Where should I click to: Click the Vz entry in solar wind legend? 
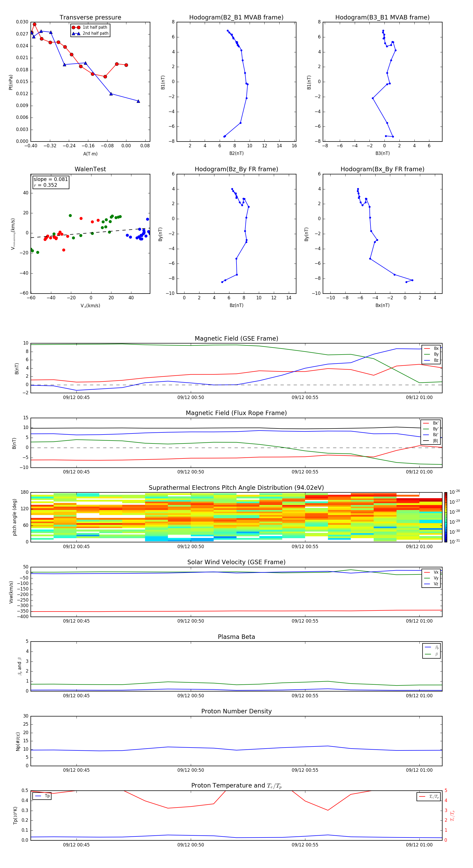[x=431, y=584]
